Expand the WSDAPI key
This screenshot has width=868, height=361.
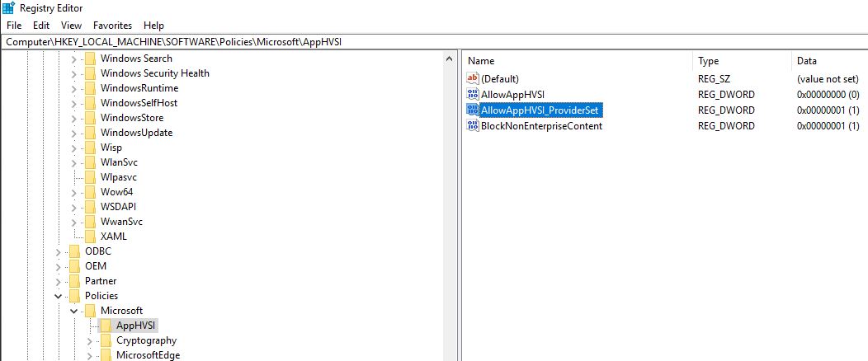click(x=73, y=208)
